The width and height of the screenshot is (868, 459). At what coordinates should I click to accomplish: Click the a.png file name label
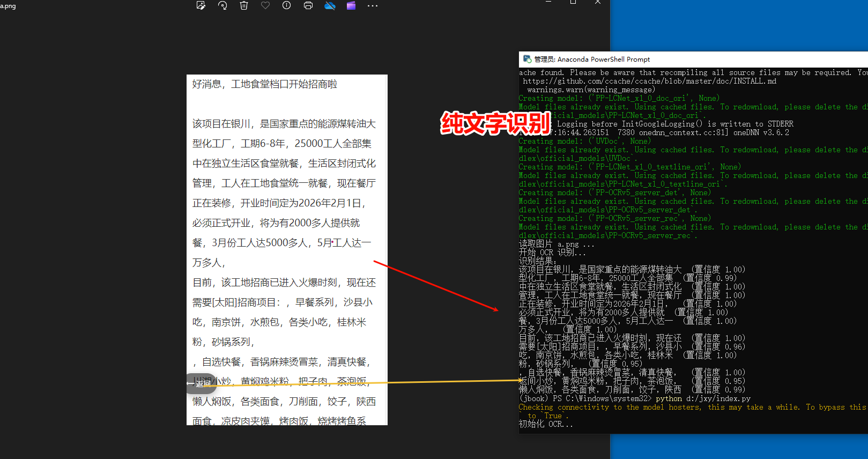coord(8,6)
